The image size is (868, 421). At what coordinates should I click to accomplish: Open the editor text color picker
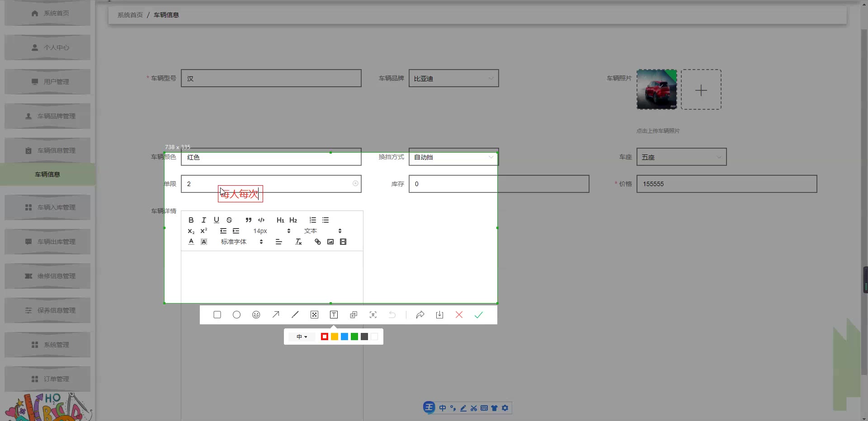click(191, 242)
